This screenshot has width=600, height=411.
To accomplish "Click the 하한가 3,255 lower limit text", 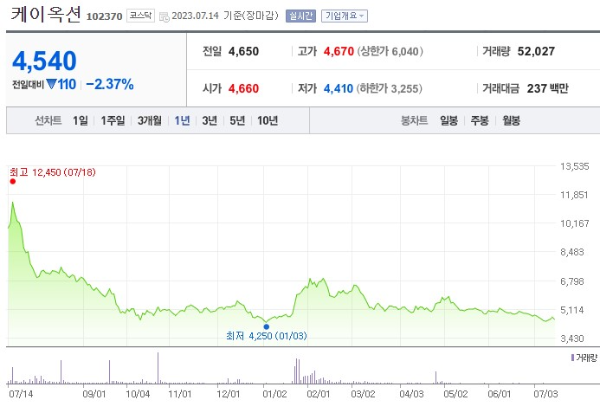I will coord(389,88).
